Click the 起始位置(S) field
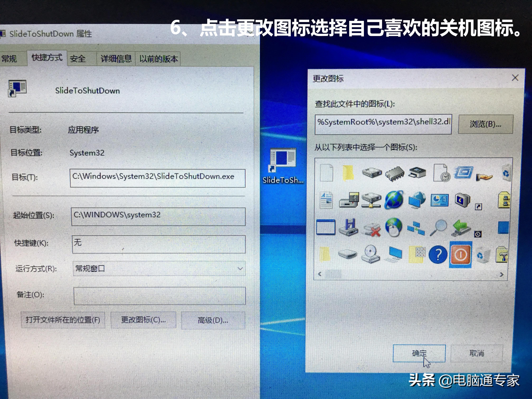Screen dimensions: 532x399 pyautogui.click(x=158, y=217)
